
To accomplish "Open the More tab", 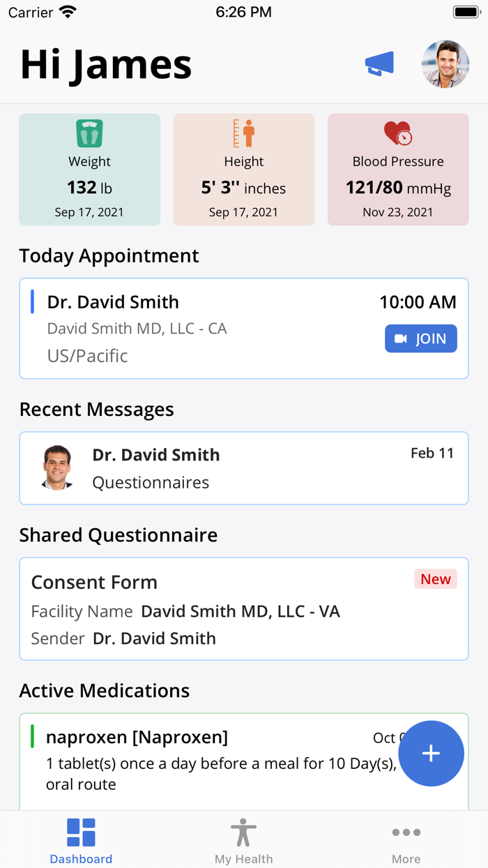I will point(406,840).
